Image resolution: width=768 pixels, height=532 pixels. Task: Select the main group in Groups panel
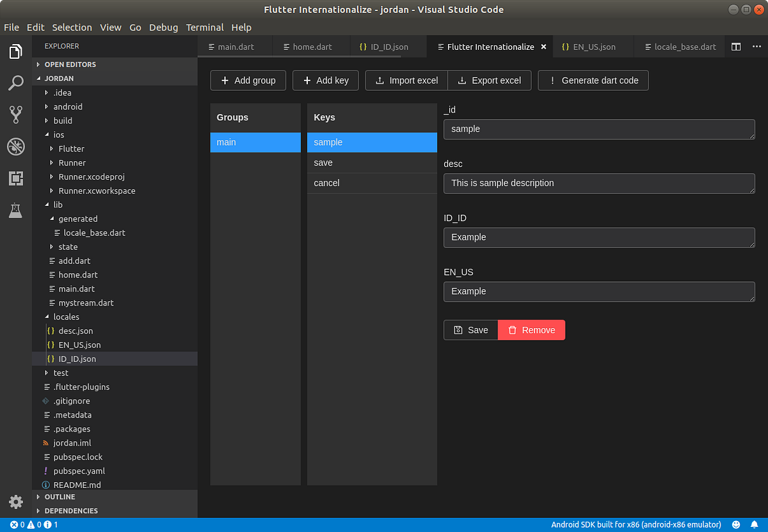(x=255, y=142)
